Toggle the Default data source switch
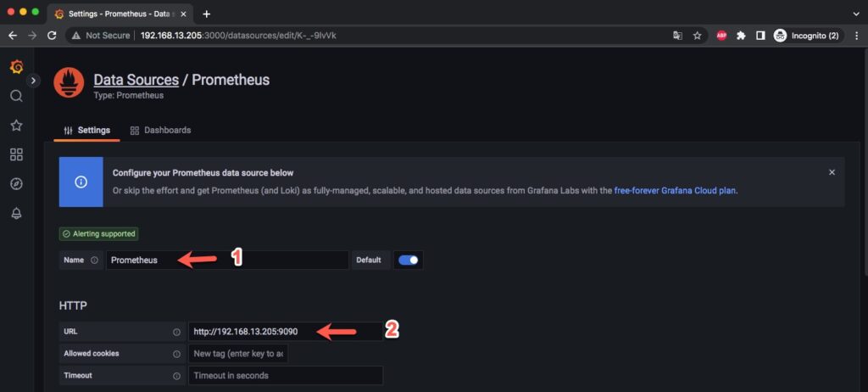The height and width of the screenshot is (392, 868). click(409, 260)
